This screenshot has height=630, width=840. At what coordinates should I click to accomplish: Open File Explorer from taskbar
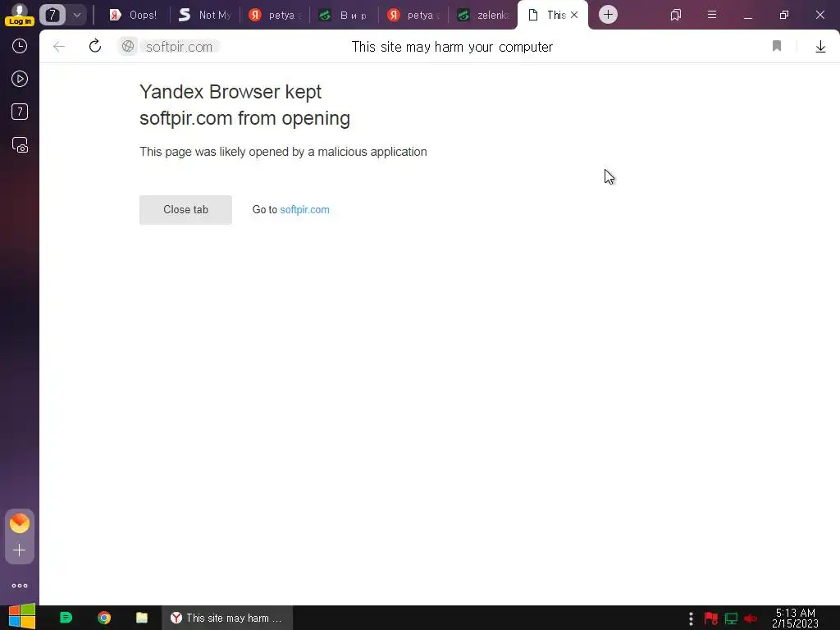tap(141, 618)
